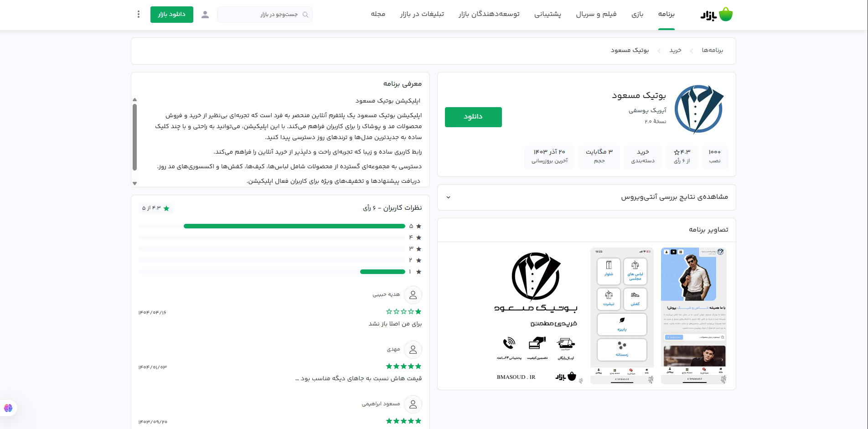Switch to the فیلم و سریال section
The width and height of the screenshot is (868, 429).
pos(596,14)
